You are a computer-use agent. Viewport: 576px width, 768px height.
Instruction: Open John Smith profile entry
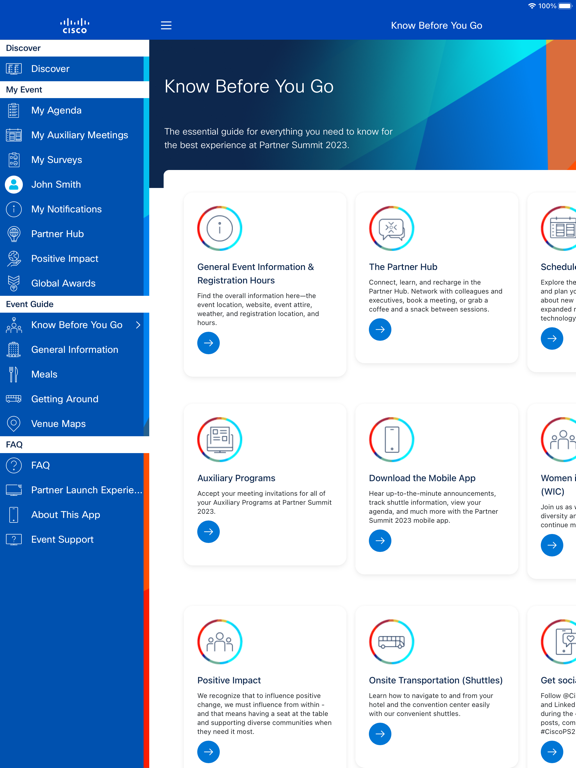74,185
